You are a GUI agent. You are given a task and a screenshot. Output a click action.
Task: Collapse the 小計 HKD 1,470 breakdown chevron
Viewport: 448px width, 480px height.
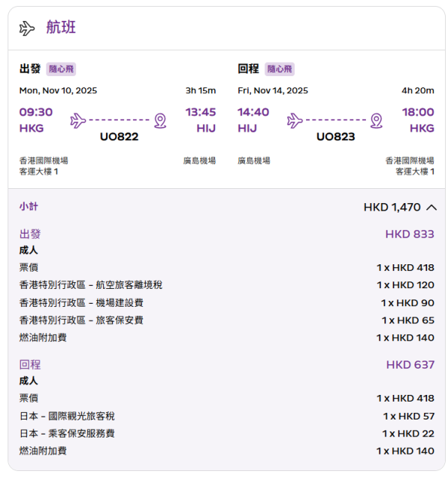[x=431, y=208]
